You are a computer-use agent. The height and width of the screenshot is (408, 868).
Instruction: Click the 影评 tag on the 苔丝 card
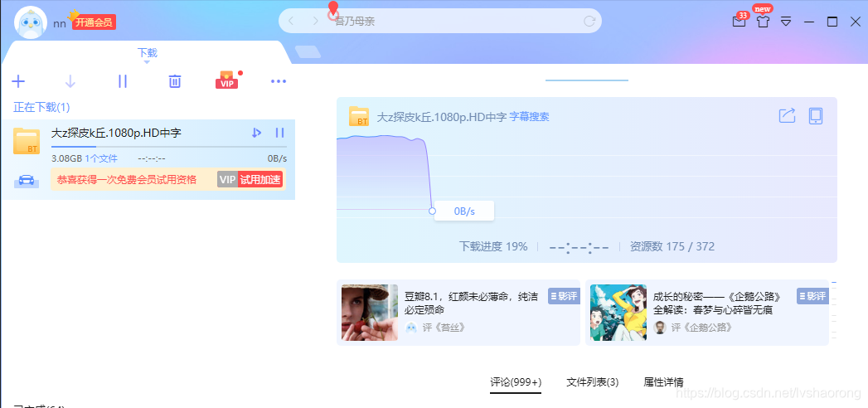click(564, 296)
